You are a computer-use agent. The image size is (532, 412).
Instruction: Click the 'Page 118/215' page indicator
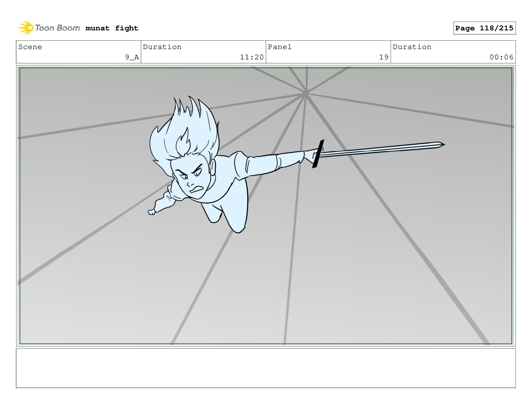click(x=484, y=28)
